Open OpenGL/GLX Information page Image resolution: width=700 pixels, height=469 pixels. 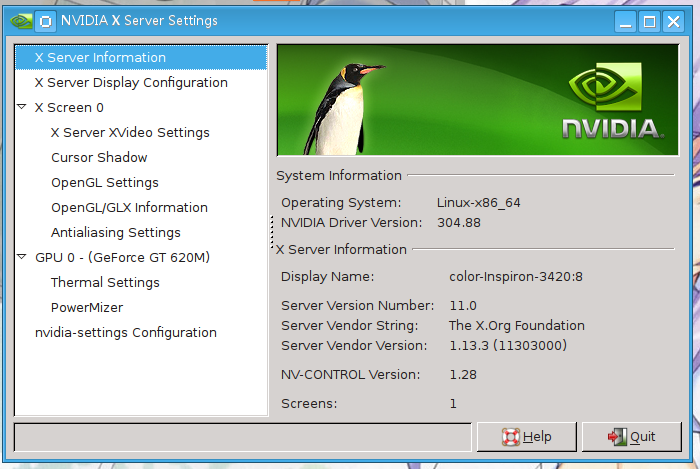(x=129, y=208)
